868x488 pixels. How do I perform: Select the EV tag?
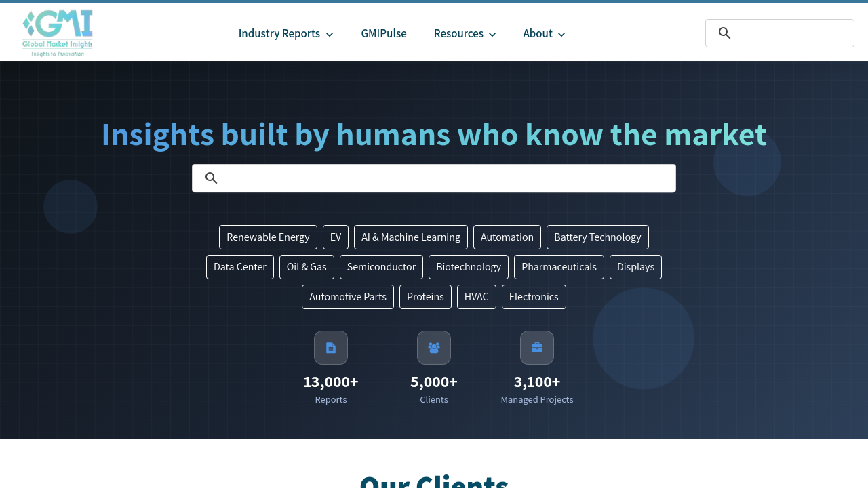[x=336, y=237]
